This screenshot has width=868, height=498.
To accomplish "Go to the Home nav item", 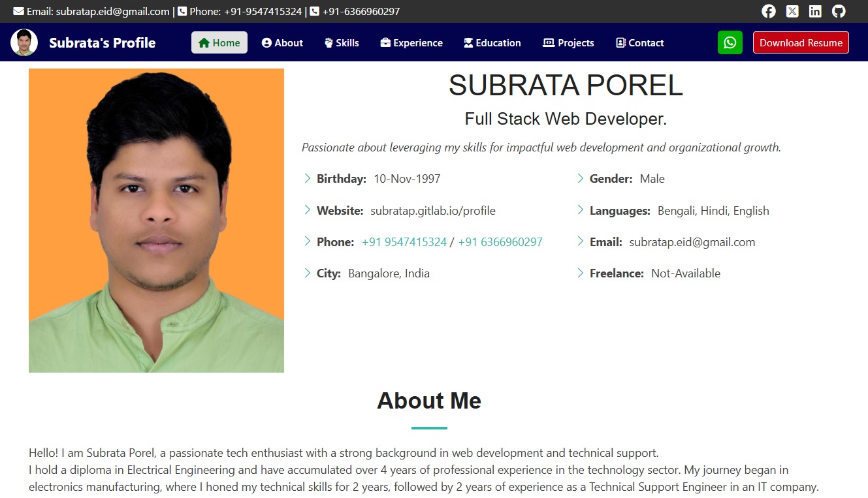I will 219,42.
